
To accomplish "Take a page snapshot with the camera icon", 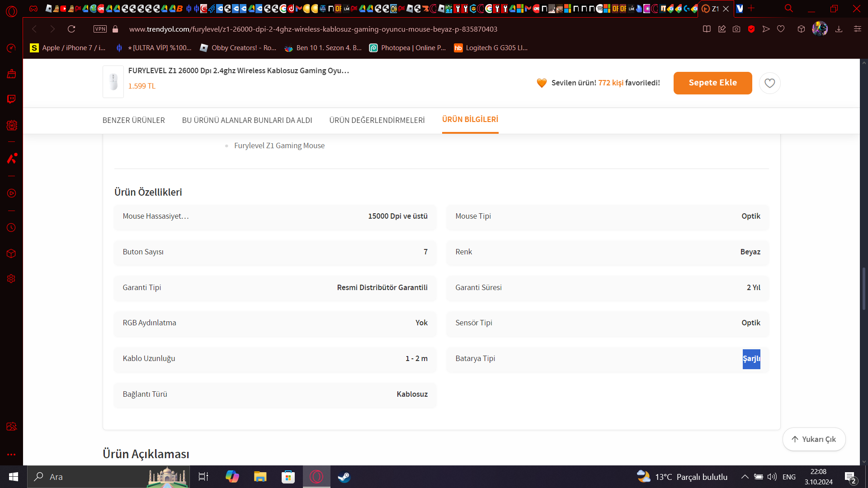I will pyautogui.click(x=736, y=29).
